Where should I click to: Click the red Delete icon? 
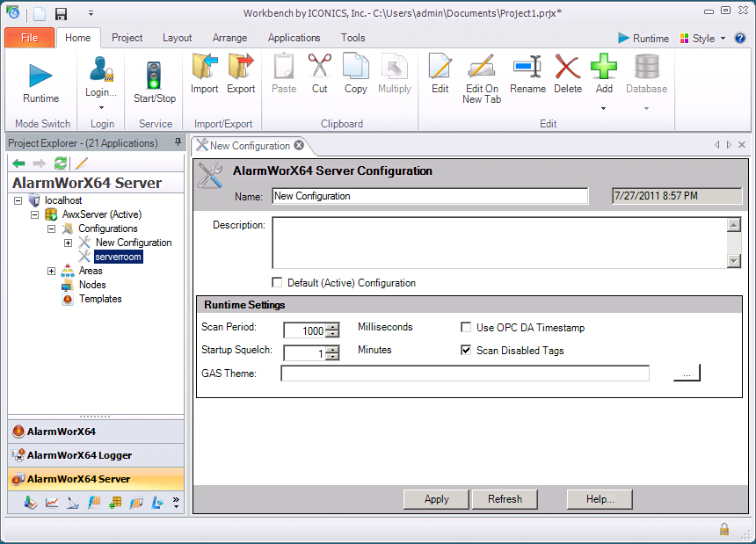(x=567, y=68)
